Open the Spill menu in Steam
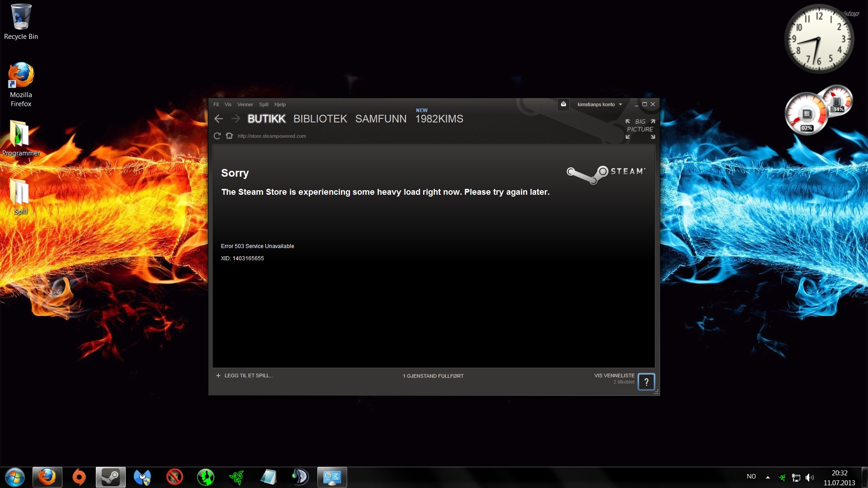 pyautogui.click(x=264, y=104)
